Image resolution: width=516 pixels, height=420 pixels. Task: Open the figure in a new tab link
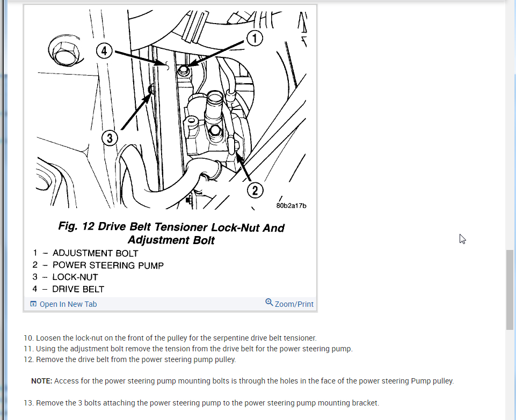[68, 304]
